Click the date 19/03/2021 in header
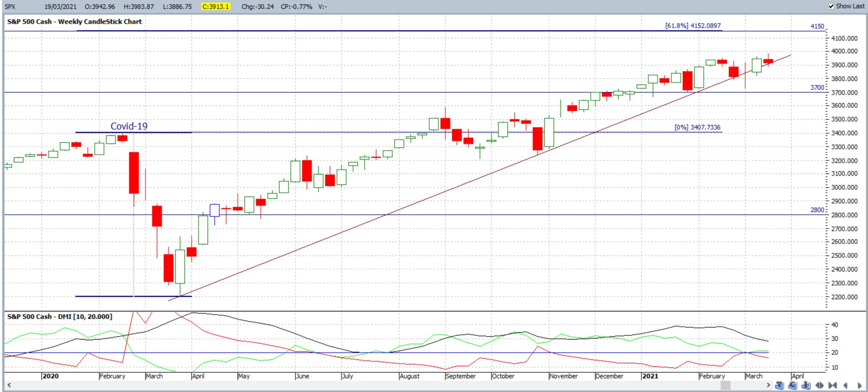The image size is (868, 392). (x=60, y=7)
